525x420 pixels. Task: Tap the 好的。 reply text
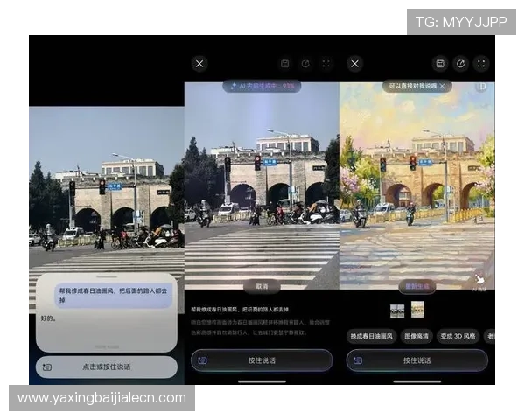tap(48, 318)
